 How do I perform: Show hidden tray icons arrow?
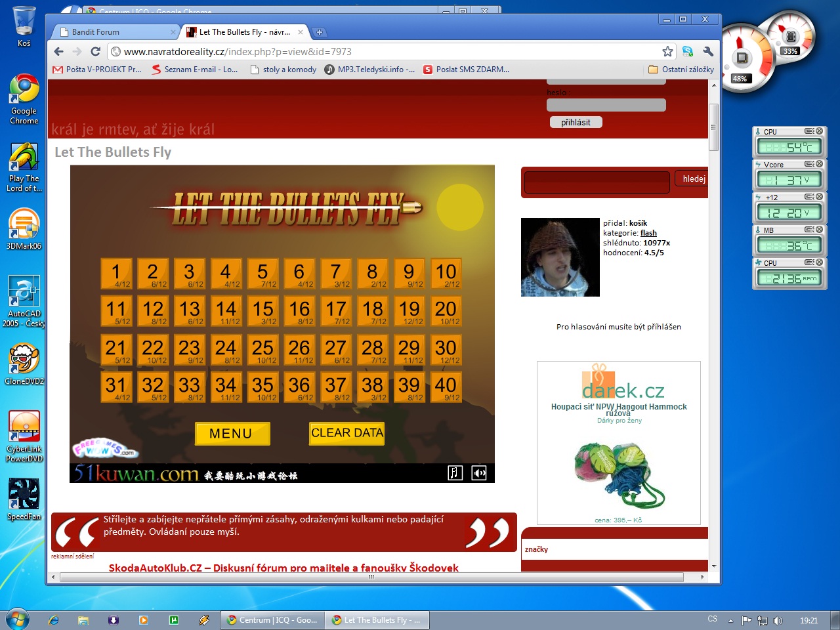pos(730,620)
